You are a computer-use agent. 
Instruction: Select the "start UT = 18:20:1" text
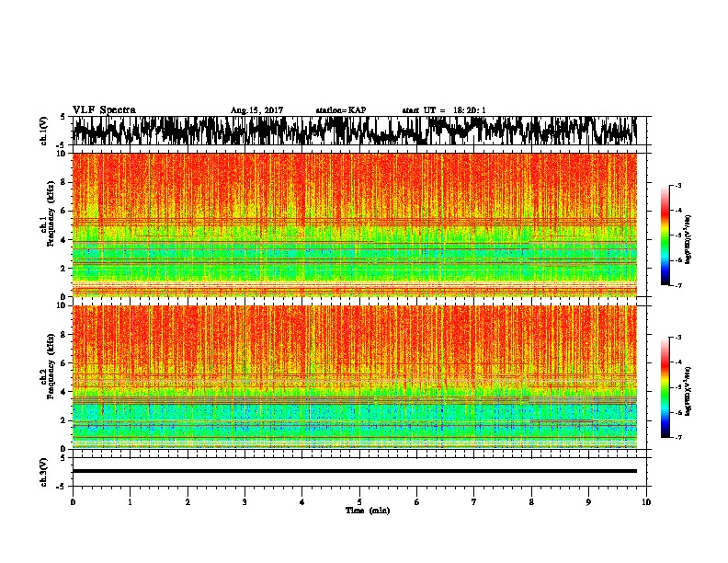[x=444, y=110]
